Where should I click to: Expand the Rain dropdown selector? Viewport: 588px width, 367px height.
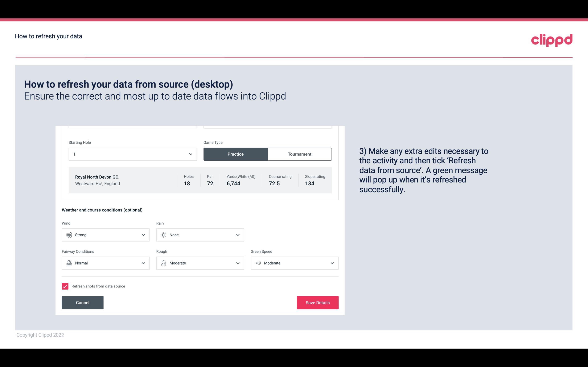point(237,235)
